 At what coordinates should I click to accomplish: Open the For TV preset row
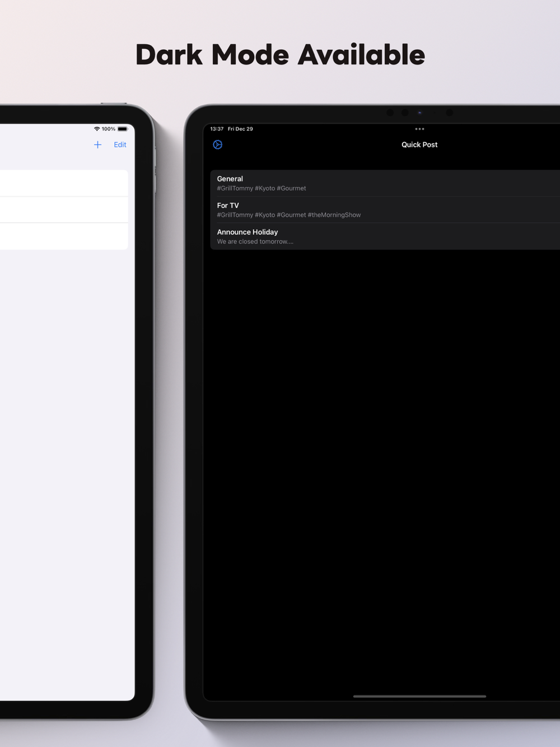[x=385, y=210]
